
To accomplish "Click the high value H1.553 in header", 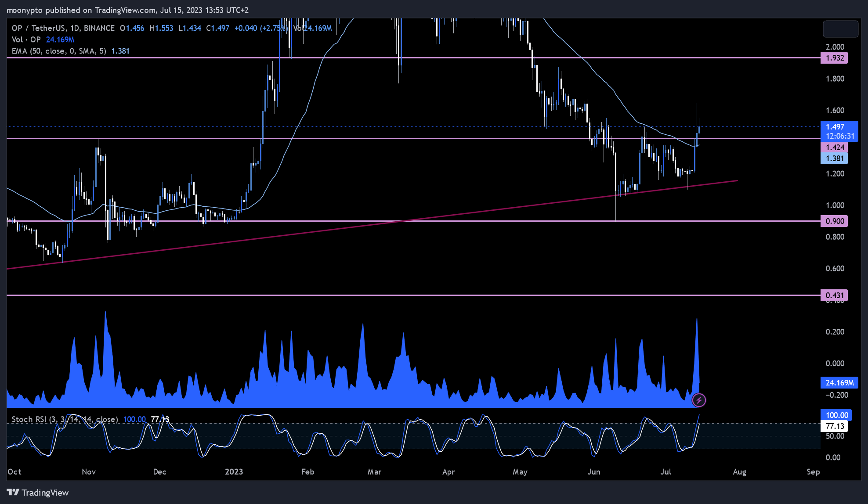I will point(161,28).
